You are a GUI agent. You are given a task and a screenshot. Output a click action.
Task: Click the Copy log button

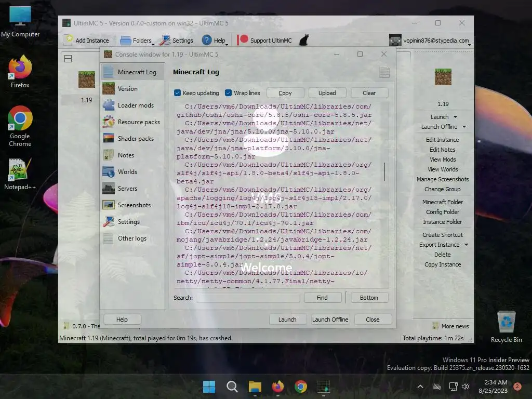click(285, 93)
